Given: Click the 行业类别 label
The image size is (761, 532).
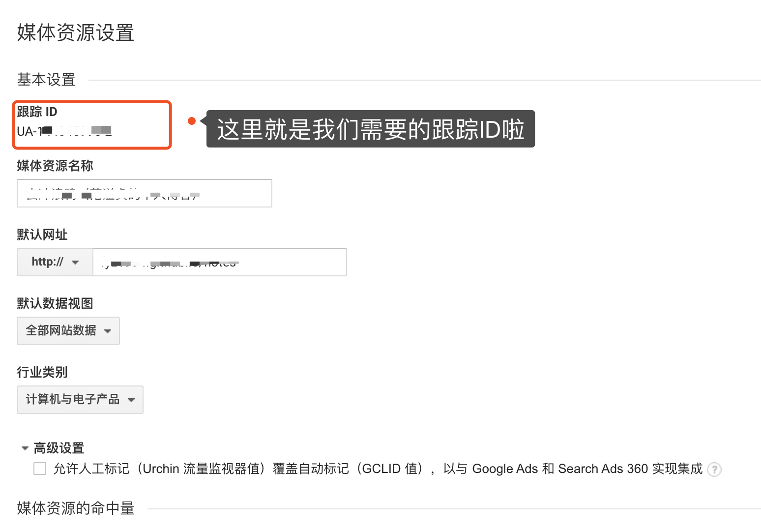Looking at the screenshot, I should [42, 372].
